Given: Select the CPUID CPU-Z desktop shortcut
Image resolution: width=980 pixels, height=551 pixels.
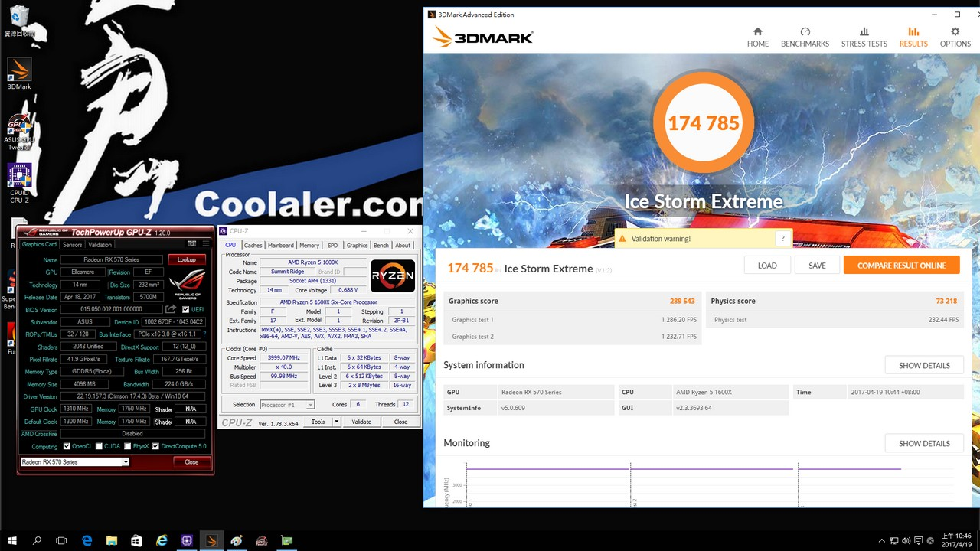Looking at the screenshot, I should [19, 182].
